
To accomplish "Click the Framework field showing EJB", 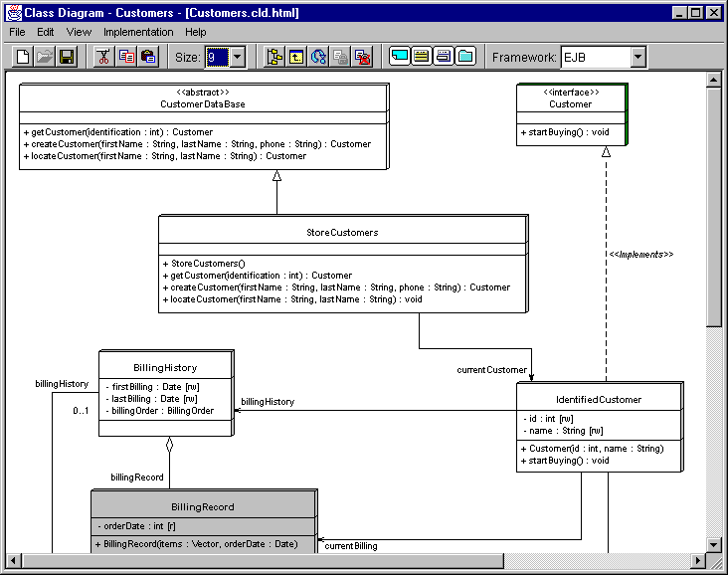I will [x=597, y=57].
